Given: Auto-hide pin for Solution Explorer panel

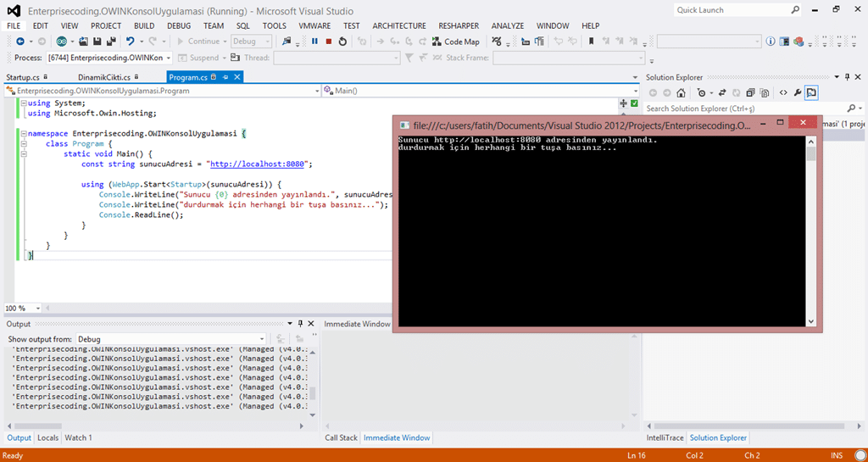Looking at the screenshot, I should [847, 77].
